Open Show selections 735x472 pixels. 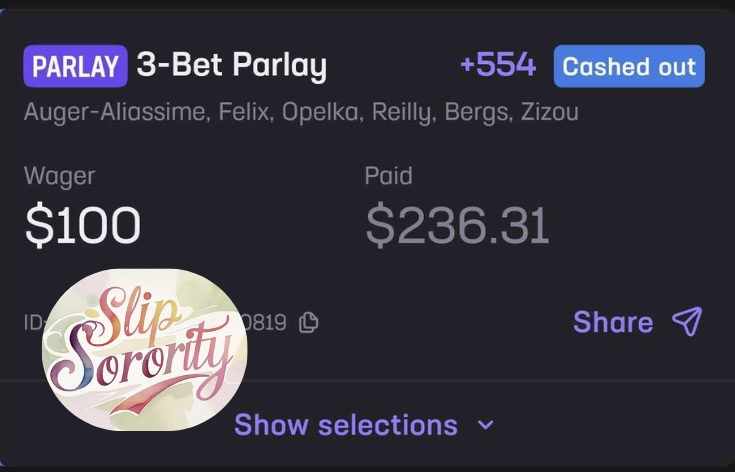346,425
